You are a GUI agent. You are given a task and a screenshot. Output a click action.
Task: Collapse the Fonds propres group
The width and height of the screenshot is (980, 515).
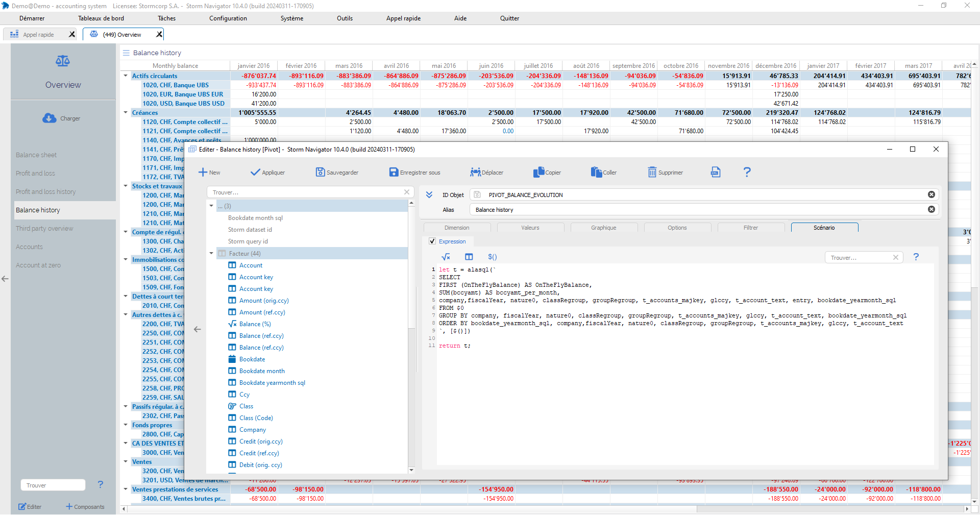(x=126, y=425)
